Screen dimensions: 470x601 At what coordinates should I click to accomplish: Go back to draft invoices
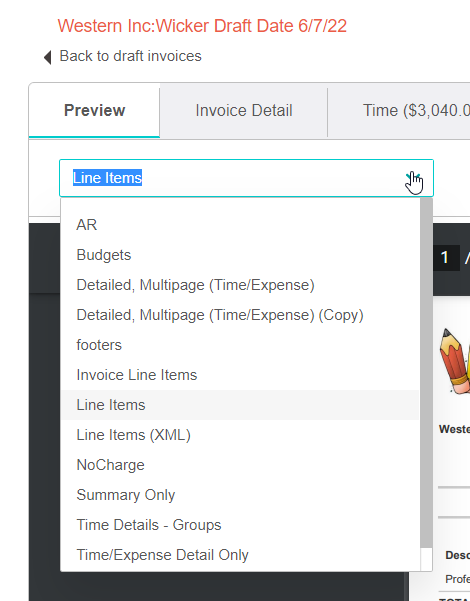coord(130,56)
